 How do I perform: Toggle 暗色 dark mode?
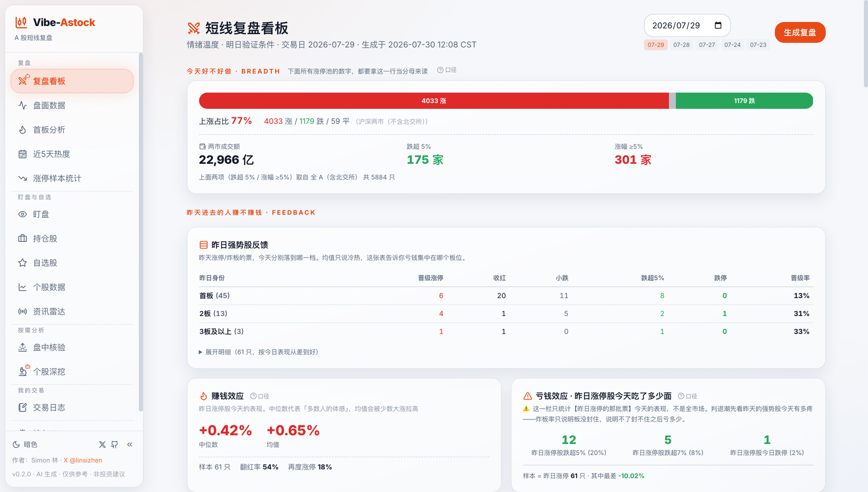point(25,445)
